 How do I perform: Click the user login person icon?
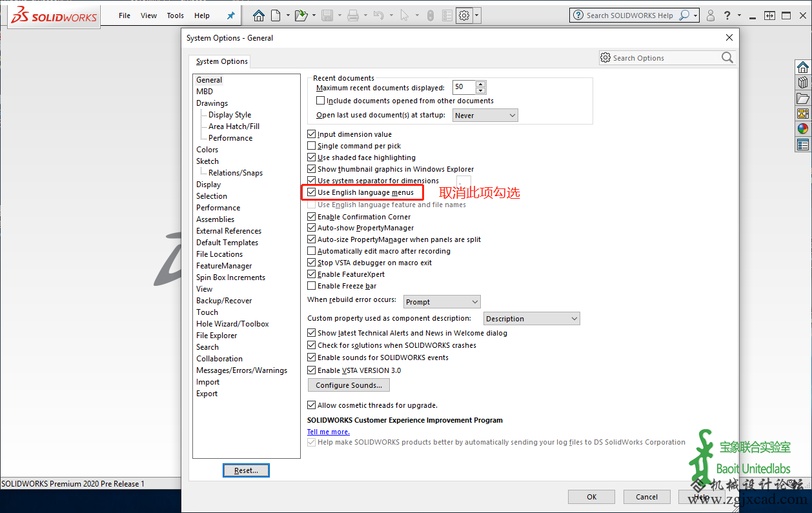pyautogui.click(x=711, y=15)
